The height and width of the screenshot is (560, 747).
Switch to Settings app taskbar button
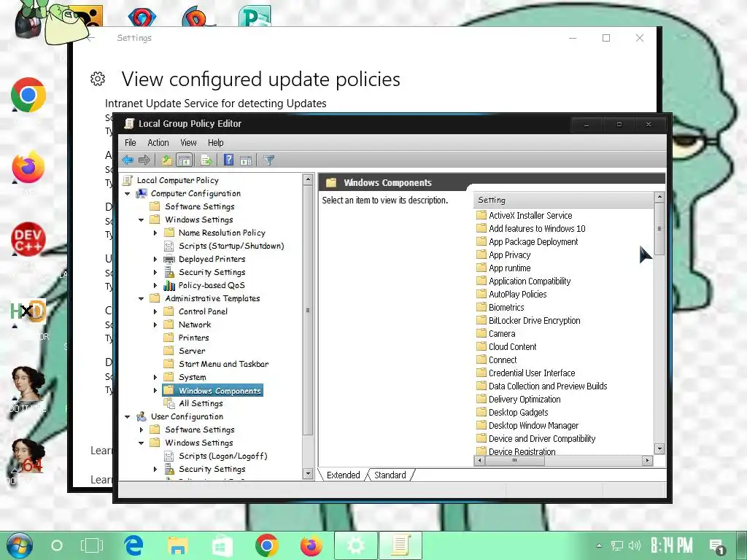tap(356, 545)
